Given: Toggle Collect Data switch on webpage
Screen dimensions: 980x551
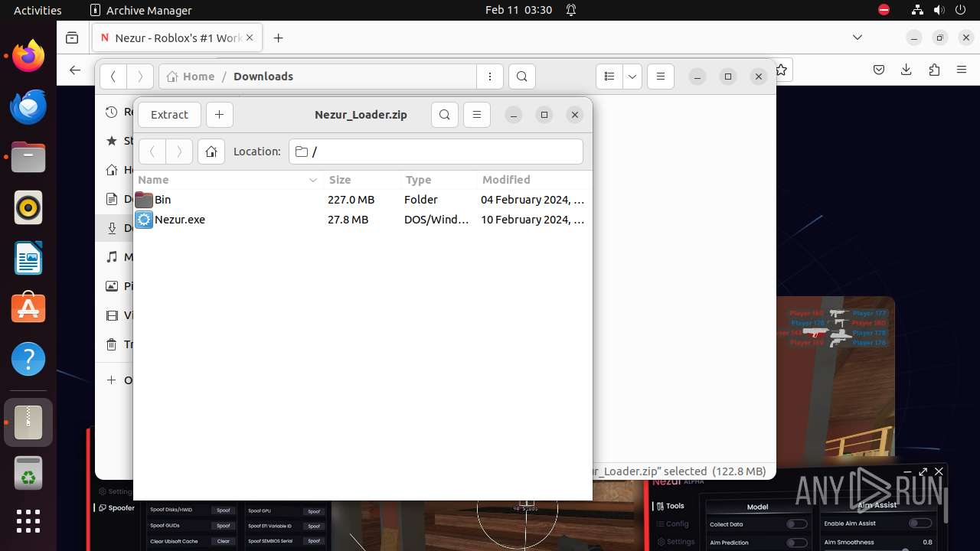Looking at the screenshot, I should (x=797, y=524).
